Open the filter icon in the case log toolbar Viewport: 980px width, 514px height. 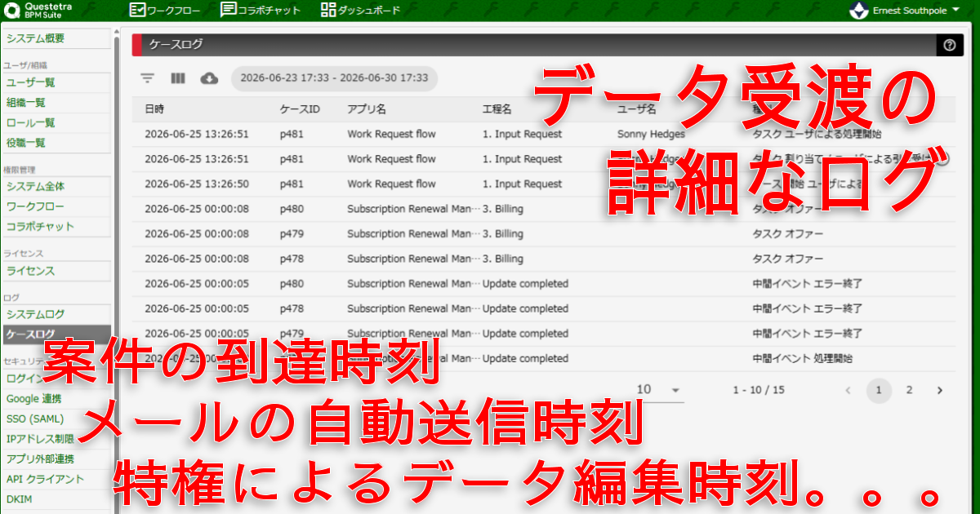(147, 78)
